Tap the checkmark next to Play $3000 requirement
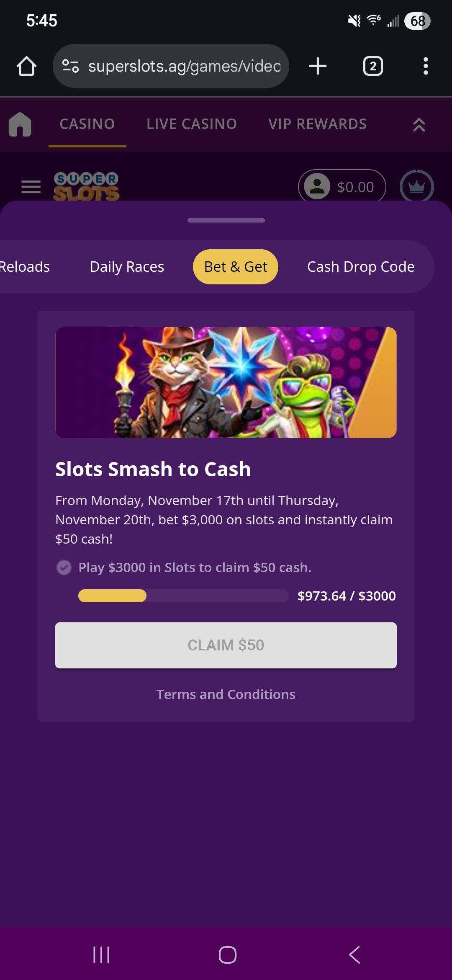The width and height of the screenshot is (452, 980). coord(64,567)
